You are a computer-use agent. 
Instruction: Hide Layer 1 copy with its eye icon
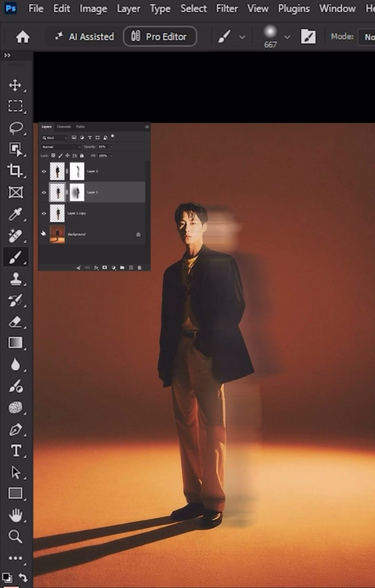coord(43,214)
